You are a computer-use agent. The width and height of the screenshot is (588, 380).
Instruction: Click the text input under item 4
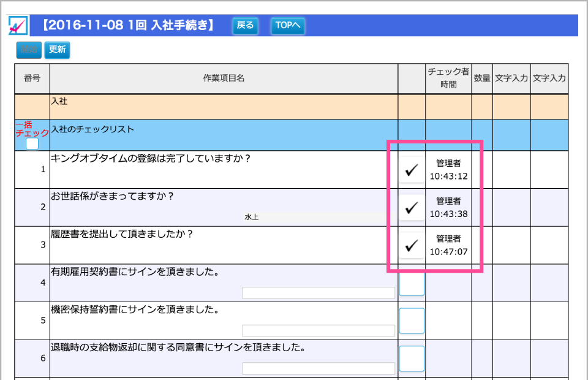pyautogui.click(x=318, y=292)
